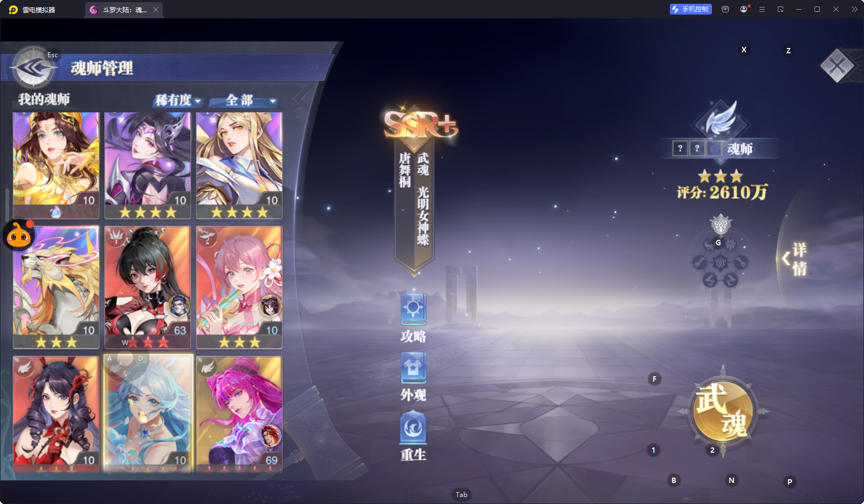Click the P key-mapping marker
The height and width of the screenshot is (504, 864).
(790, 482)
